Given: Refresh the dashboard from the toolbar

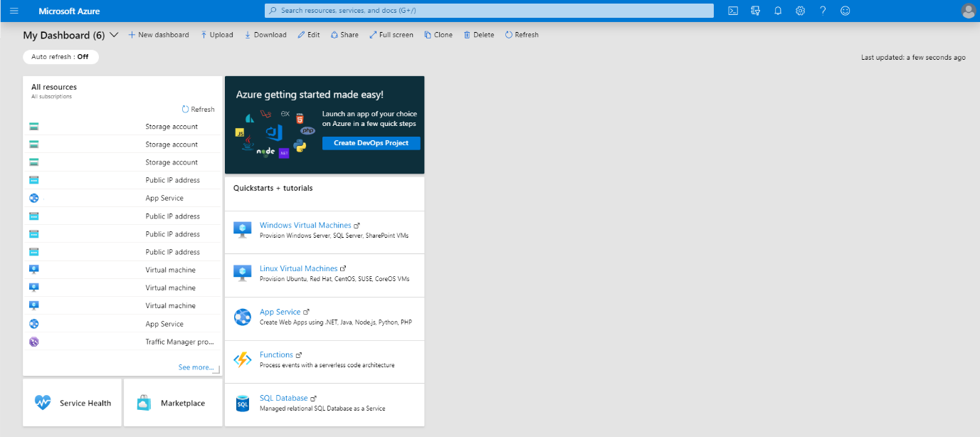Looking at the screenshot, I should click(x=522, y=35).
